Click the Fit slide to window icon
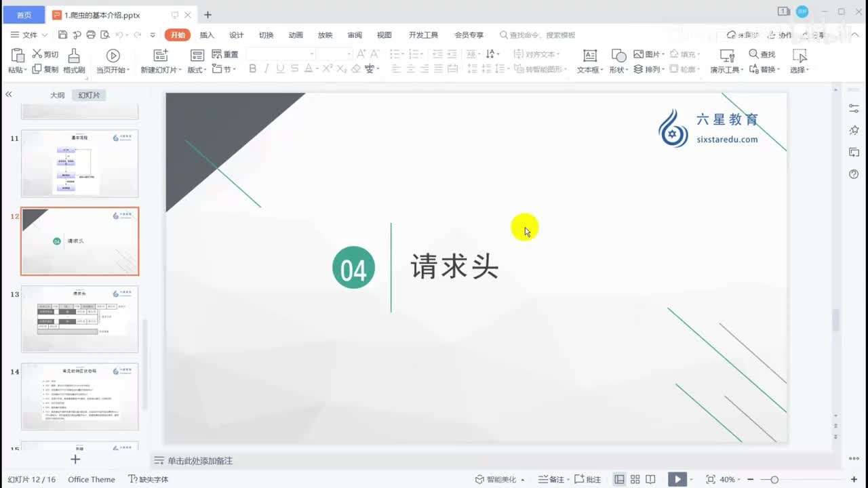The image size is (868, 488). tap(710, 479)
